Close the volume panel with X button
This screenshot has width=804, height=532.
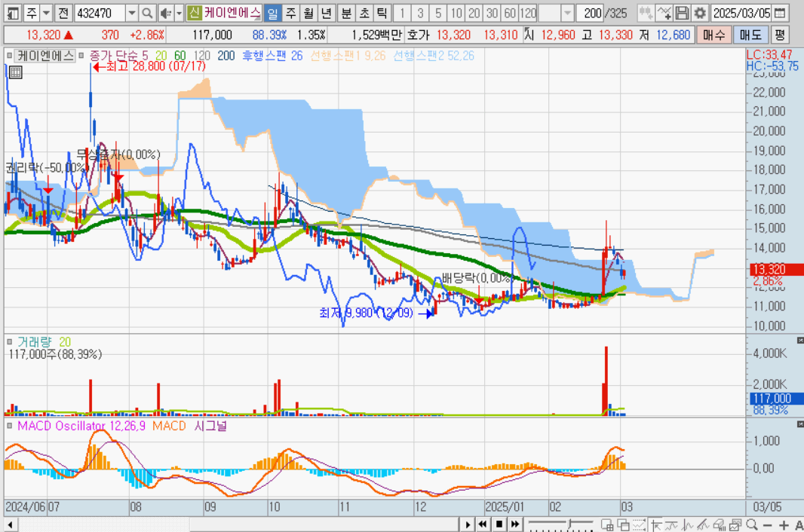click(800, 341)
